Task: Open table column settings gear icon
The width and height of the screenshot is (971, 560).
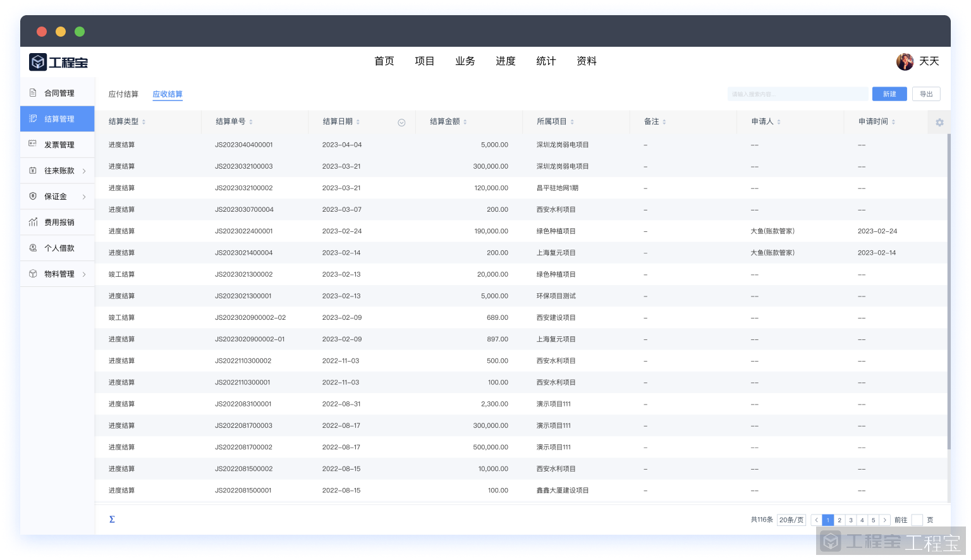Action: coord(939,122)
